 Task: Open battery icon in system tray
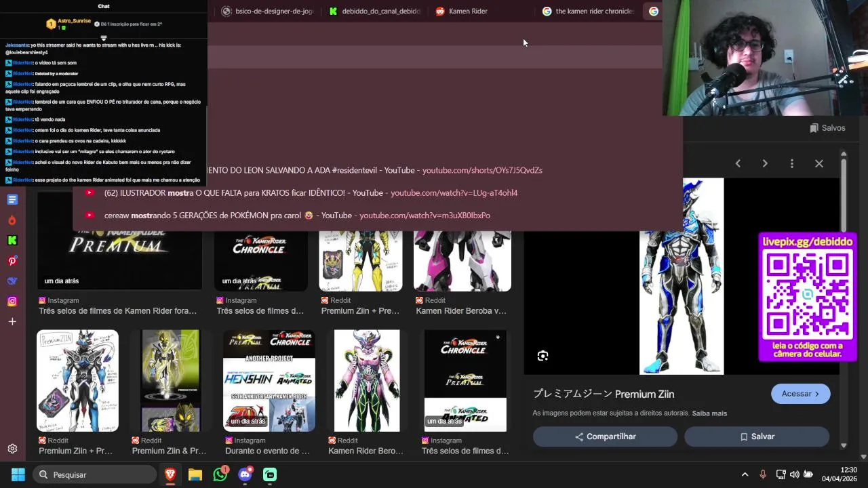(808, 474)
